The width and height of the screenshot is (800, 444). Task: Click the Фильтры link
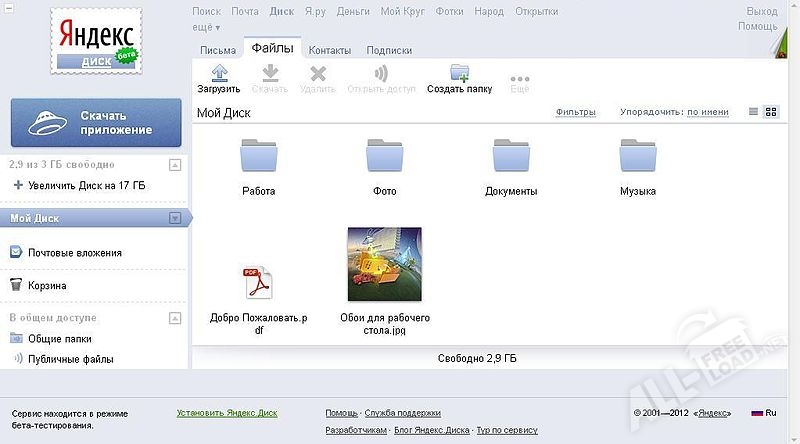pos(575,113)
